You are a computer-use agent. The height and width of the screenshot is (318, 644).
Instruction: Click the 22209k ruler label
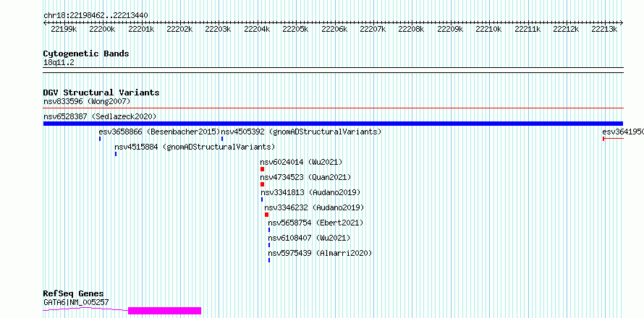(x=451, y=29)
